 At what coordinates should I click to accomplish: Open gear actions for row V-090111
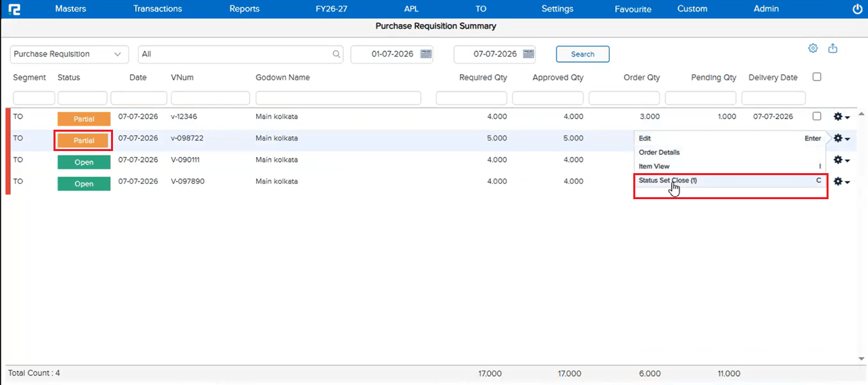[x=841, y=160]
